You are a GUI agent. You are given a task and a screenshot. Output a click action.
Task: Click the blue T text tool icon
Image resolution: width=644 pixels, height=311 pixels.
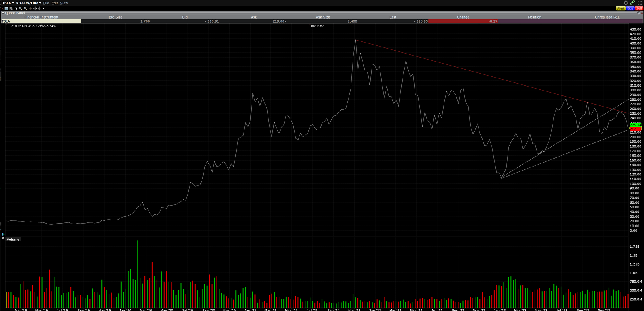coord(6,8)
